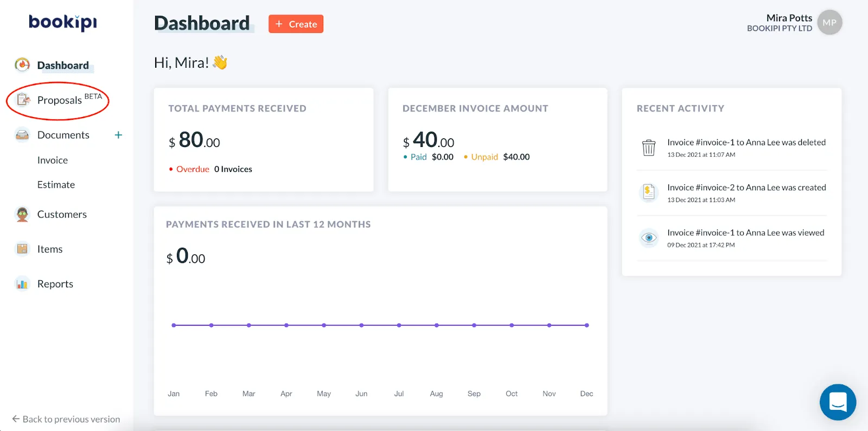Image resolution: width=868 pixels, height=431 pixels.
Task: Click the $0.00 payments in last 12 months
Action: pos(186,256)
